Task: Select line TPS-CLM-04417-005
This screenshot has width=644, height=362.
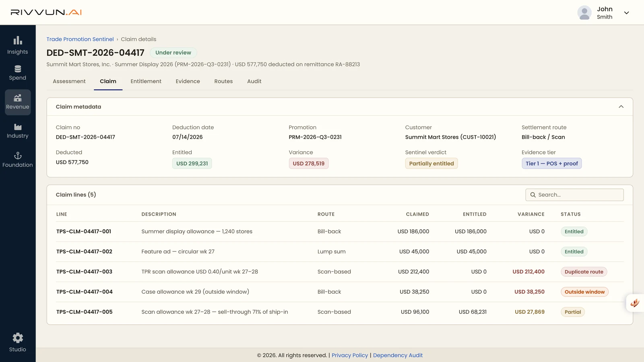Action: (x=85, y=312)
